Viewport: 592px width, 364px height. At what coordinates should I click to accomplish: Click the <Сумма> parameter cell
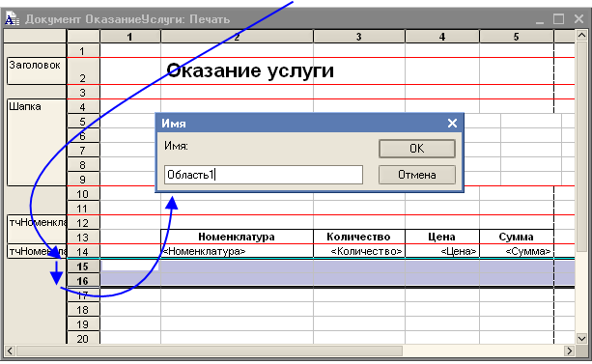click(517, 251)
